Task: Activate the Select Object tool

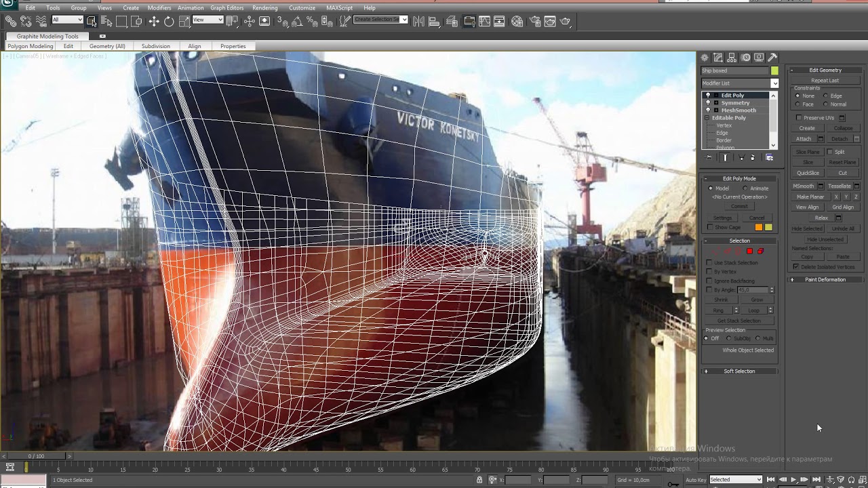Action: tap(92, 22)
